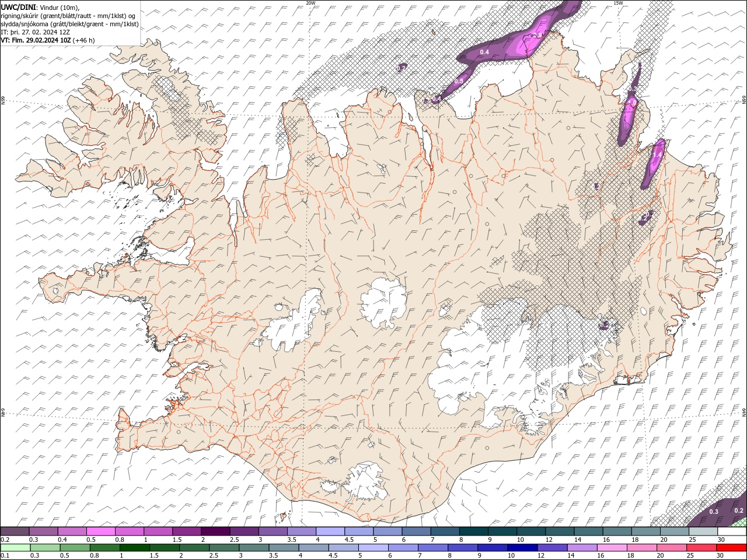Select the dark teal 8 swatch in top scale
This screenshot has width=747, height=560.
click(x=473, y=531)
